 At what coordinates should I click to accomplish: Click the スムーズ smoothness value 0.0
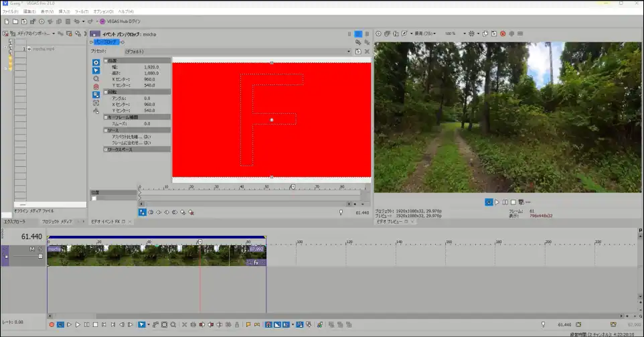[x=147, y=124]
